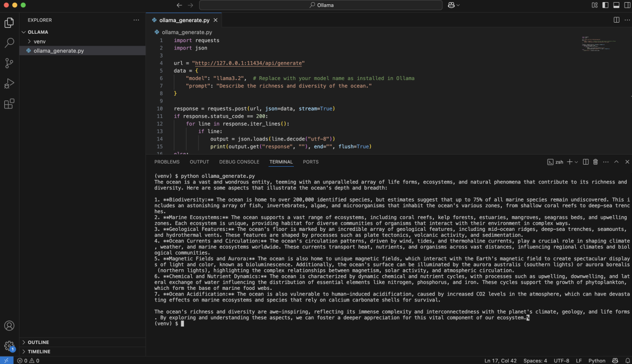The width and height of the screenshot is (632, 364).
Task: Click the Ollama command center search box
Action: [321, 5]
